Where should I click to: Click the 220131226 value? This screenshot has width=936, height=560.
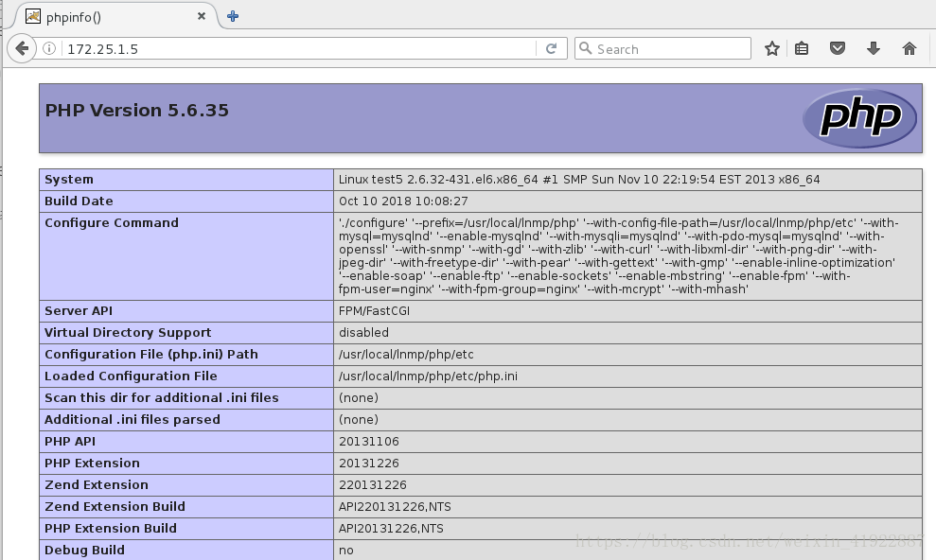coord(373,485)
